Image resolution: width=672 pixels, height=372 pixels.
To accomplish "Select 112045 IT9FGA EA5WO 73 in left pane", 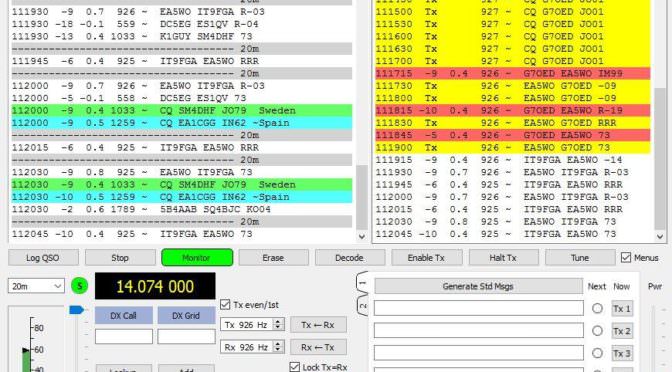I will [x=182, y=234].
